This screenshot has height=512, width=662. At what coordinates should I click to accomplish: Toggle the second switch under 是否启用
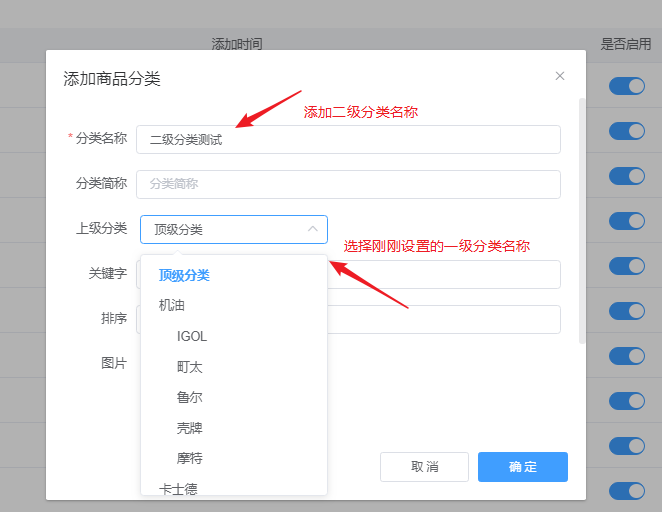coord(627,131)
